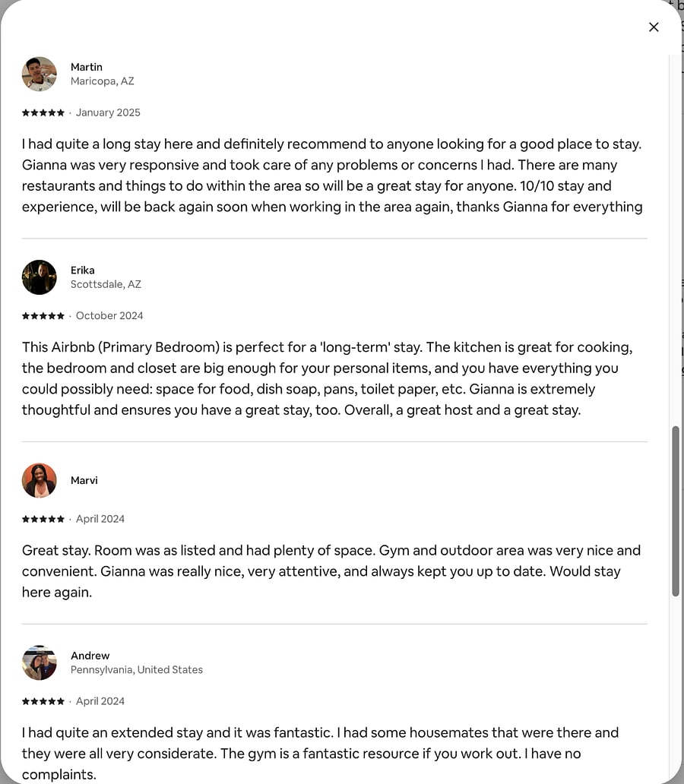Click the reviews list scrollbar thumb
684x784 pixels.
coord(675,511)
